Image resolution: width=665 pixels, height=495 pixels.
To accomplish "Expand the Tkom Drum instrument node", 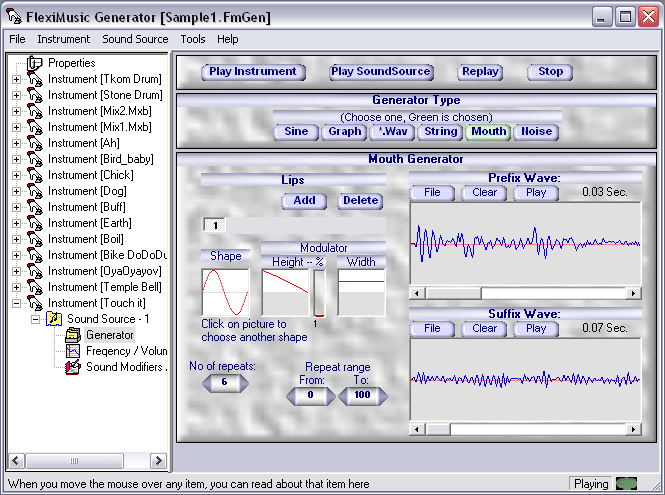I will (x=16, y=79).
